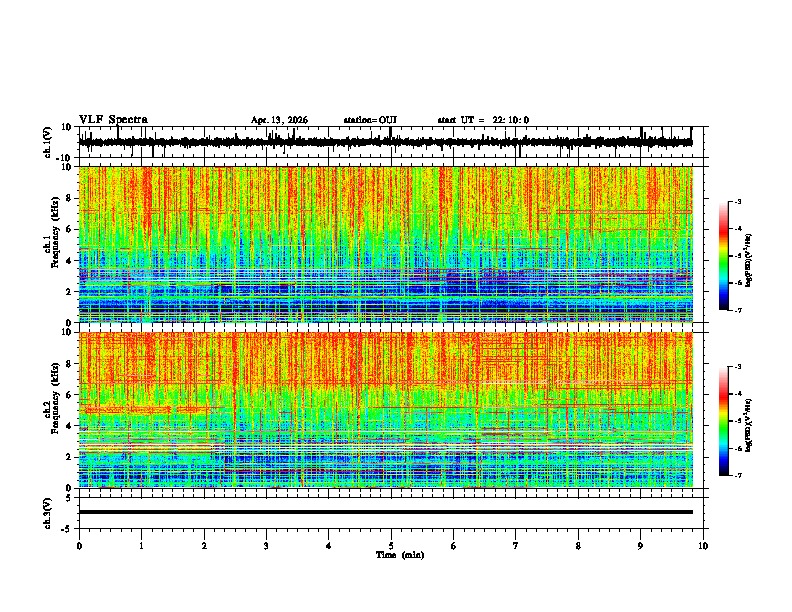Click time axis tick label '9'
The height and width of the screenshot is (612, 792).
[x=640, y=546]
